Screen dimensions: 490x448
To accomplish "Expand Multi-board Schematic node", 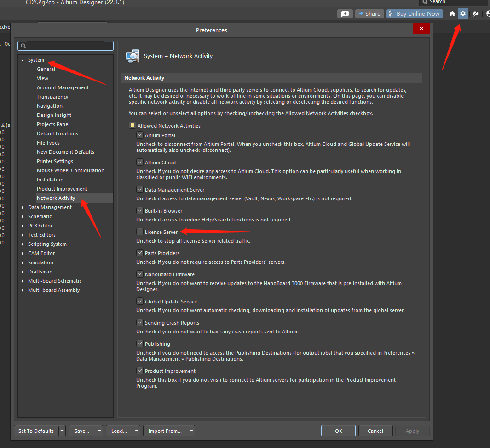I will 23,281.
